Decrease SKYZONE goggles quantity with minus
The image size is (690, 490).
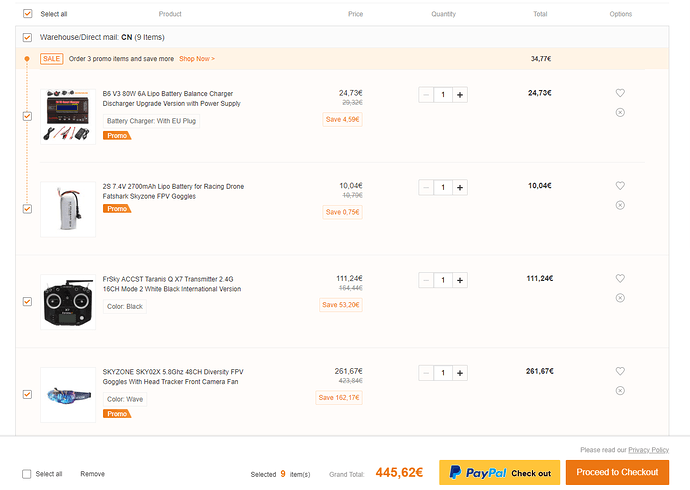tap(426, 373)
